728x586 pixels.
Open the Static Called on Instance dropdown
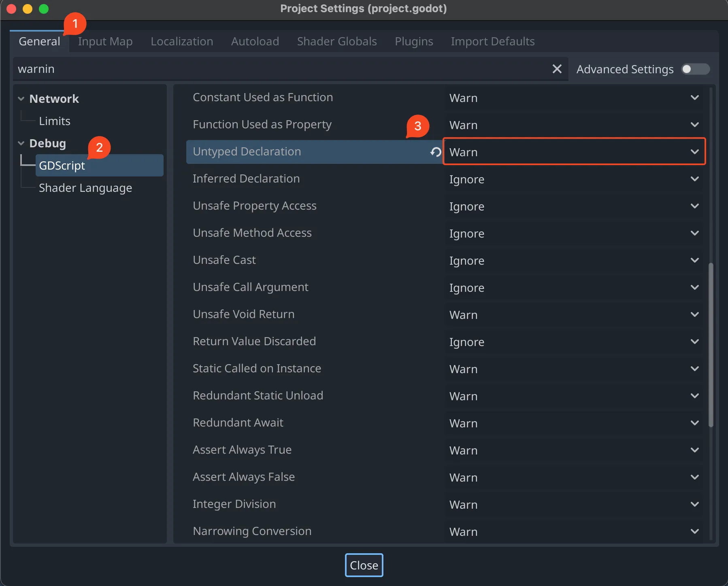coord(574,369)
